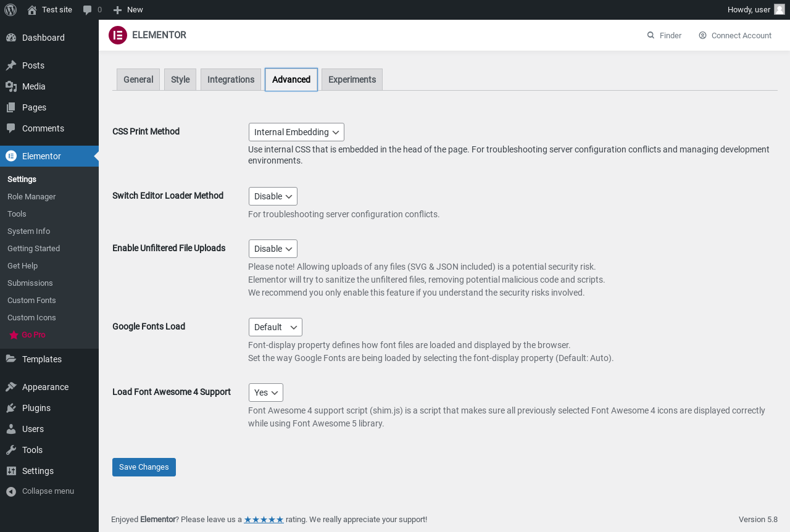Click the Dashboard gauge icon
The image size is (790, 532).
(x=11, y=38)
